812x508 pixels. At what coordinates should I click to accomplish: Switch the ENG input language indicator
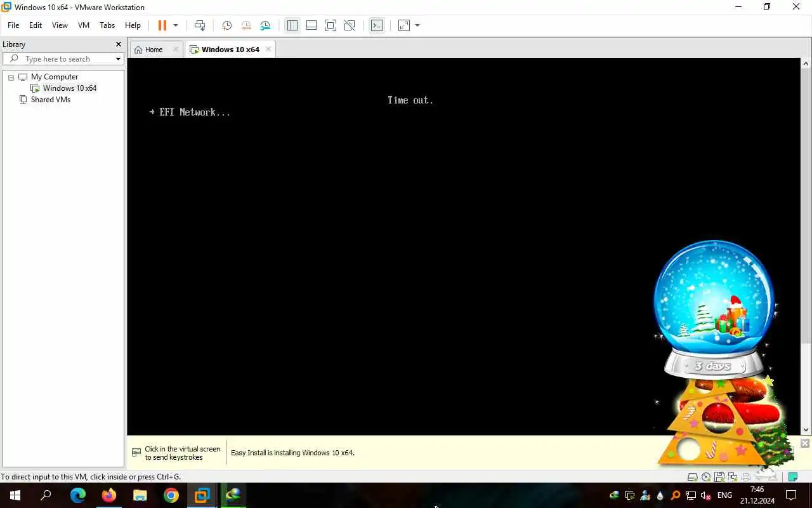pos(724,495)
